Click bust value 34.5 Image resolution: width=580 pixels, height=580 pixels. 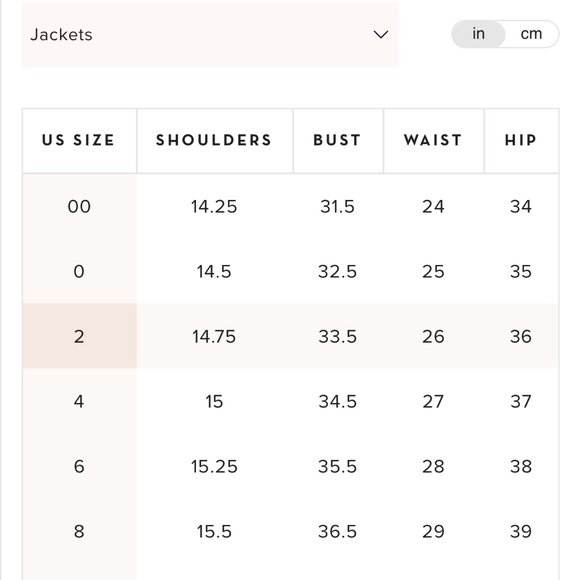338,402
